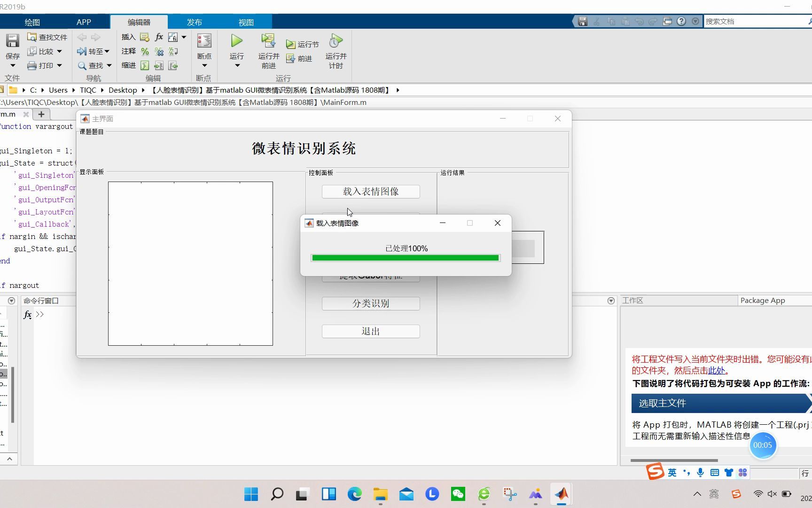812x508 pixels.
Task: Open the Compare (比较) dropdown arrow
Action: [59, 51]
